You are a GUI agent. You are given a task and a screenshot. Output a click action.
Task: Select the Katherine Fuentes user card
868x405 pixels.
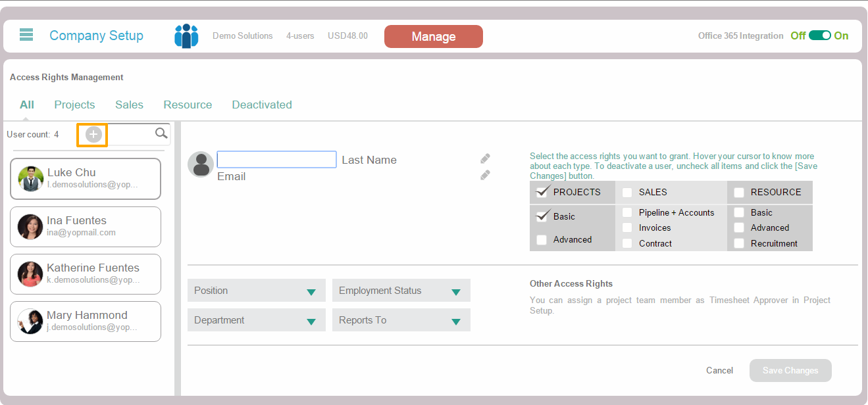[x=86, y=274]
